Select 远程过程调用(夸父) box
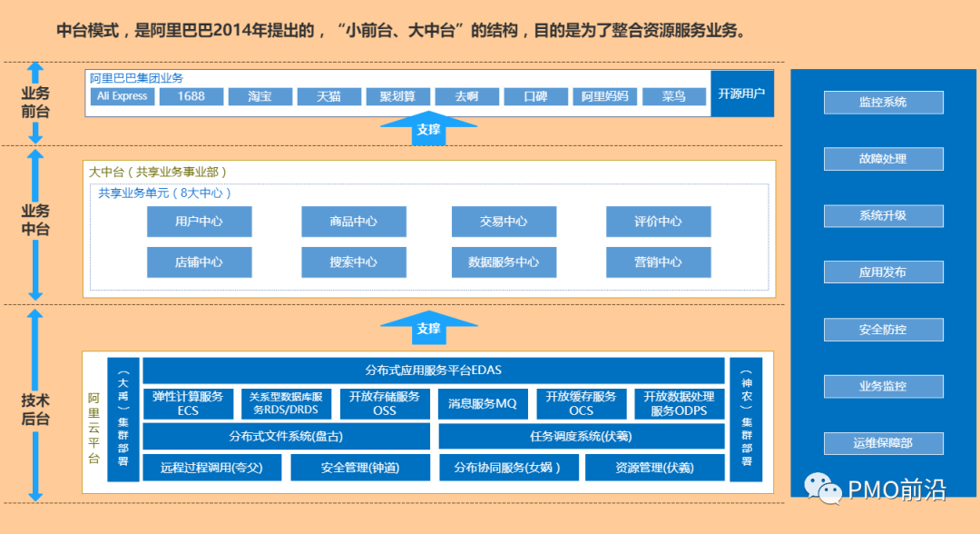This screenshot has height=534, width=980. [211, 468]
